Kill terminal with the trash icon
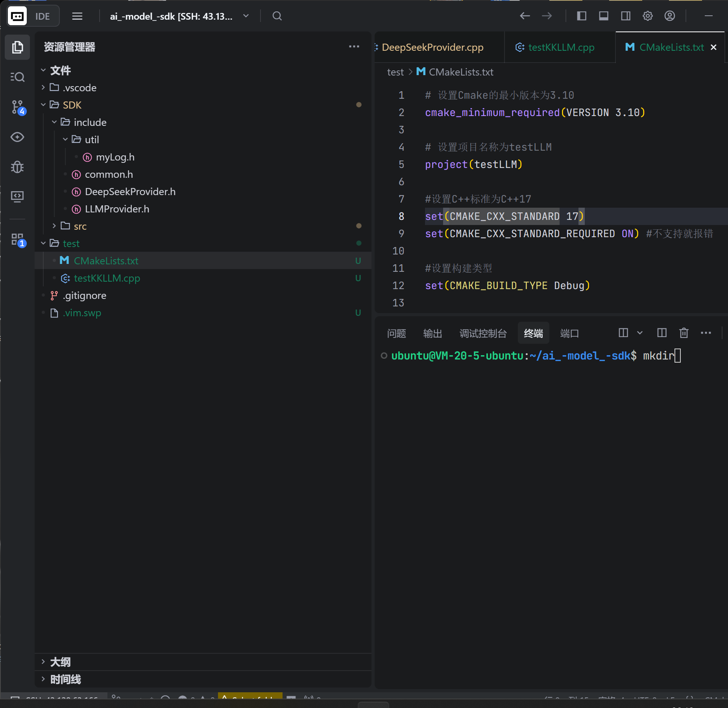Image resolution: width=728 pixels, height=708 pixels. pyautogui.click(x=684, y=333)
